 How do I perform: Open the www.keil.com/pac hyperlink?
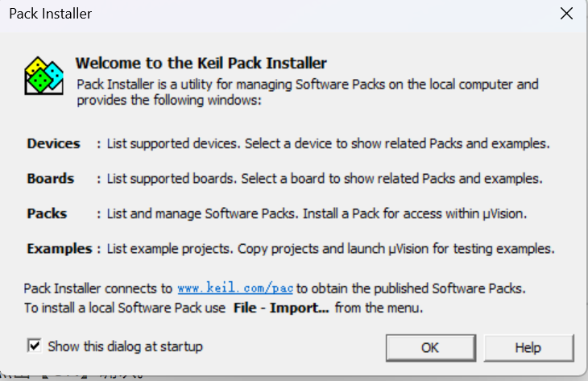(235, 288)
